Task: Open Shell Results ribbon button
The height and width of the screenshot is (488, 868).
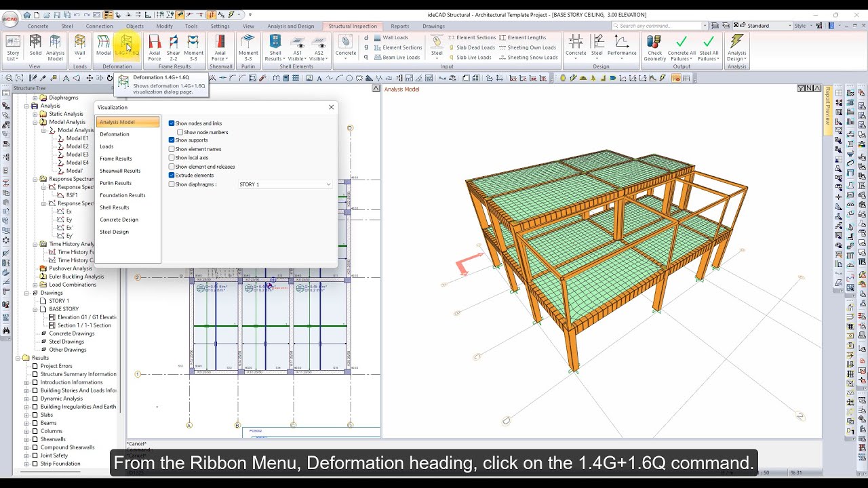Action: [275, 47]
